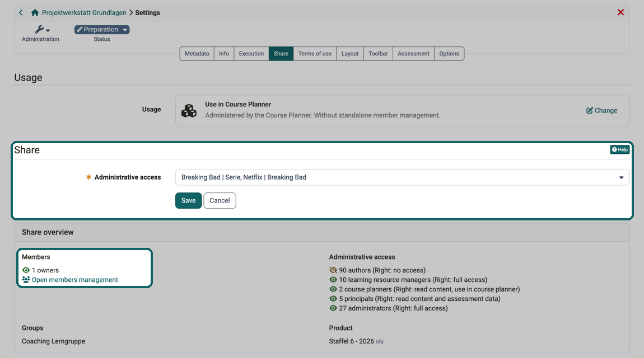Viewport: 644px width, 358px height.
Task: Click the Course Planner cubes icon
Action: 189,110
